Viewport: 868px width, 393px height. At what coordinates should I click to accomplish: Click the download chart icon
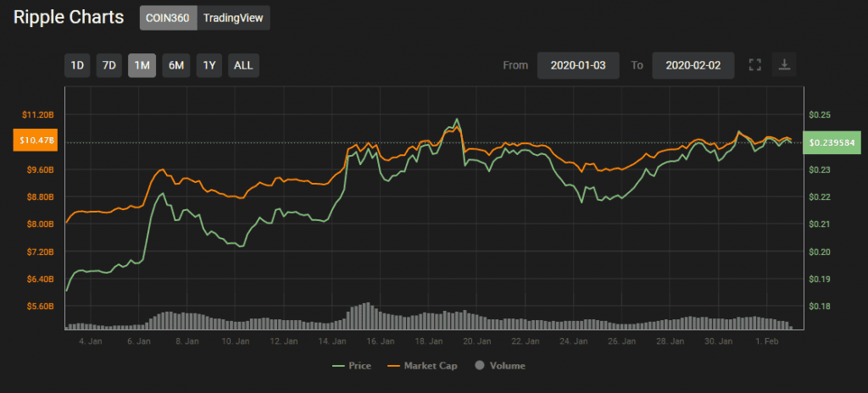784,64
